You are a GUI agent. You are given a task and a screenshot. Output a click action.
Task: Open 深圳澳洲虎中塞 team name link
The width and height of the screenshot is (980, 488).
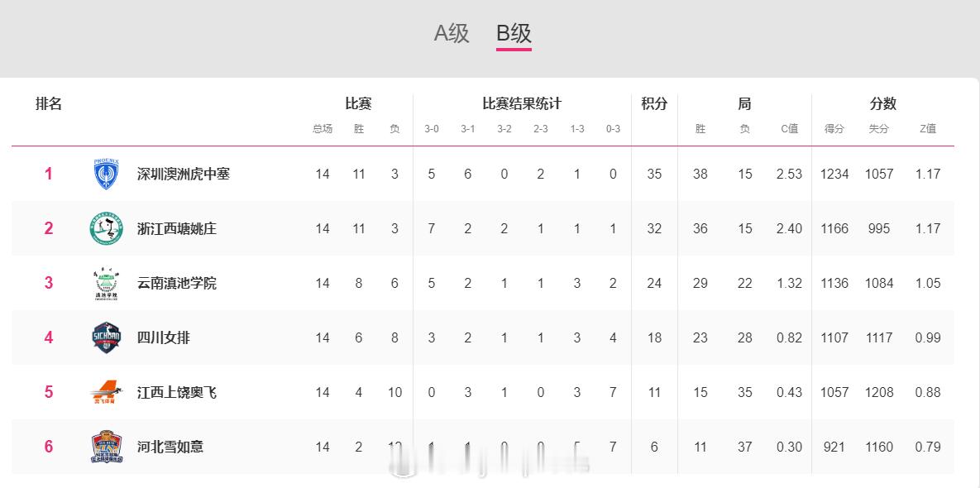coord(184,174)
